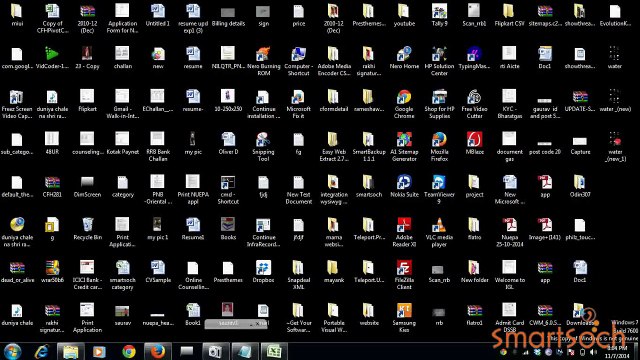Open the Nuepa 25-10-2014 PDF
Image resolution: width=640 pixels, height=360 pixels.
509,225
